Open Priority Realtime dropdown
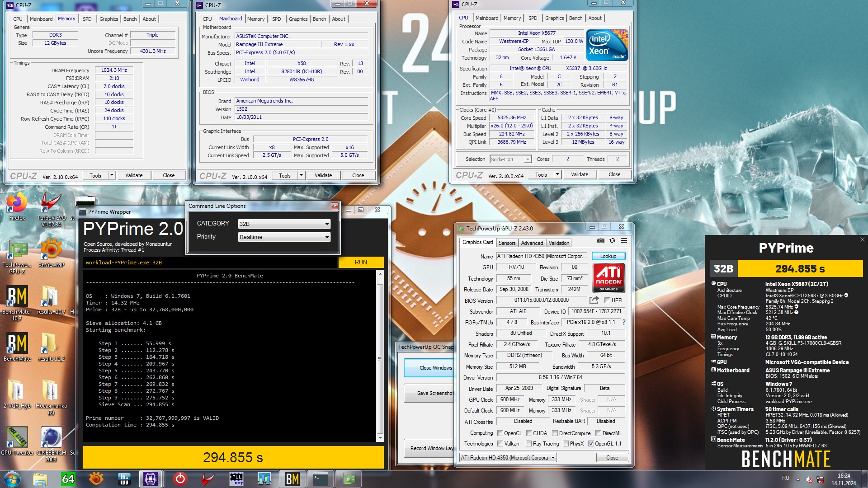This screenshot has height=488, width=868. (284, 237)
